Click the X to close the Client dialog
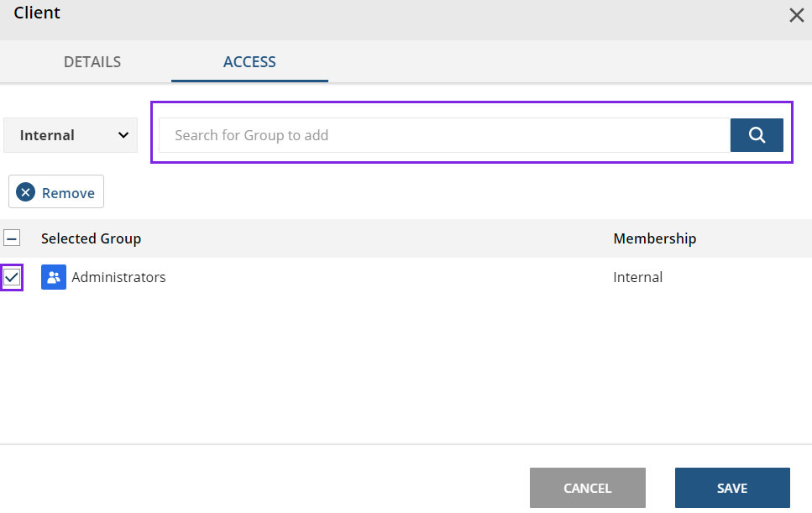This screenshot has height=513, width=812. pyautogui.click(x=796, y=15)
